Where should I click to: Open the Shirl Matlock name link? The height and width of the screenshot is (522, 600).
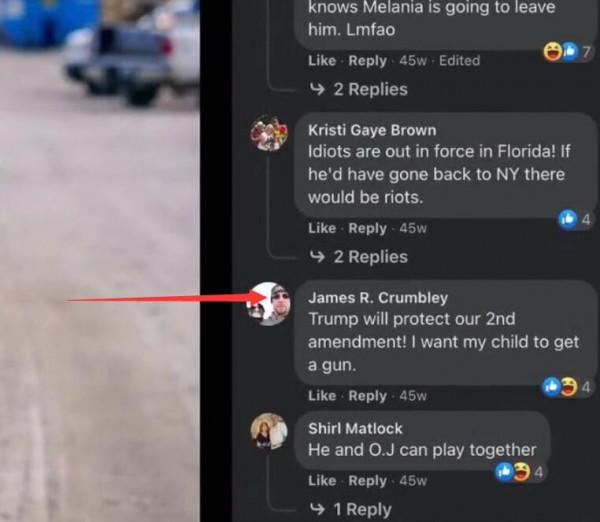[x=355, y=429]
